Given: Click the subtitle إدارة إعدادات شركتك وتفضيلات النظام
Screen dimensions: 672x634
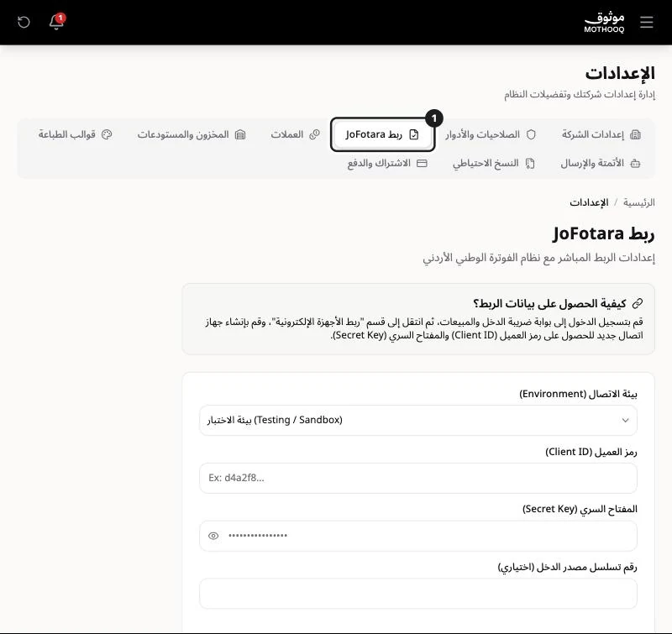Looking at the screenshot, I should [580, 94].
